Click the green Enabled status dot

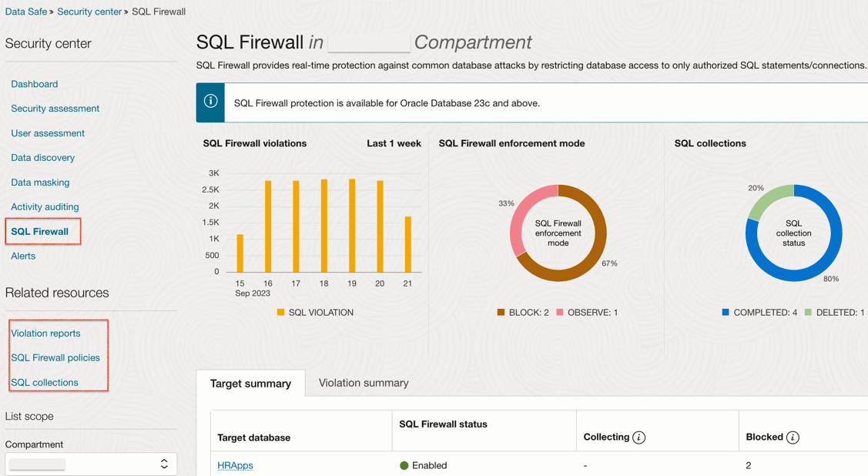(404, 465)
